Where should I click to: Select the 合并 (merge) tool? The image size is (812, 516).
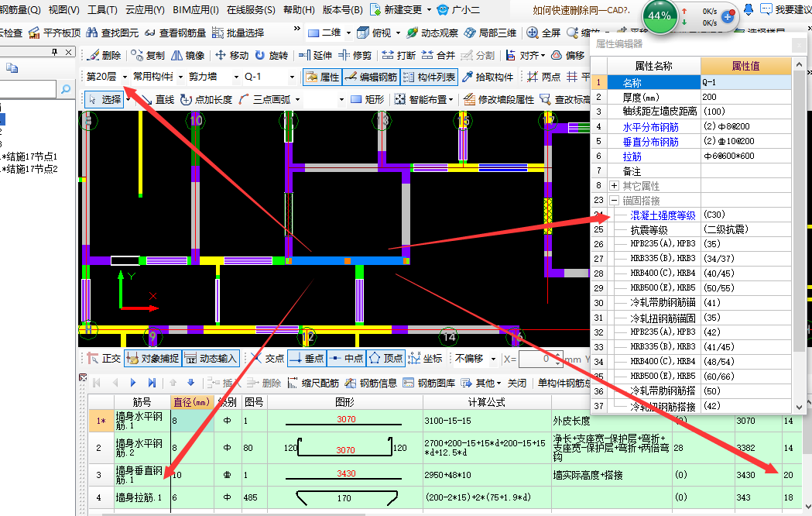tap(438, 56)
